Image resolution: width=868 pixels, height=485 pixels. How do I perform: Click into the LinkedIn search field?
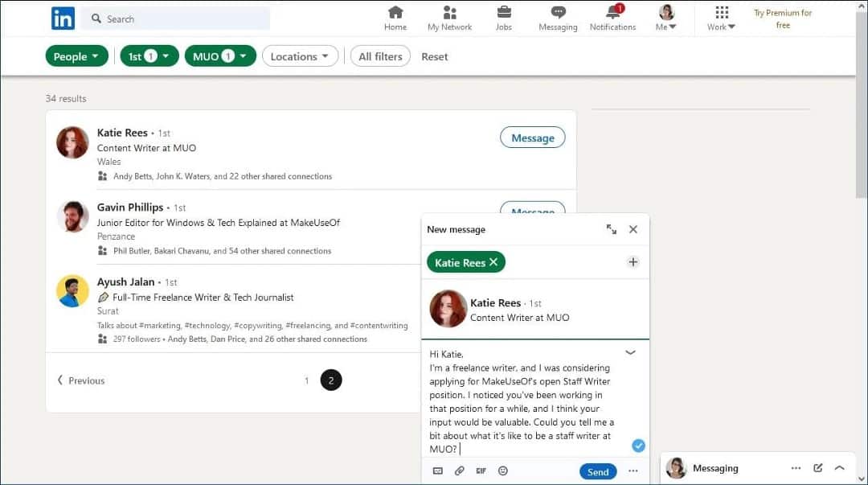tap(176, 18)
